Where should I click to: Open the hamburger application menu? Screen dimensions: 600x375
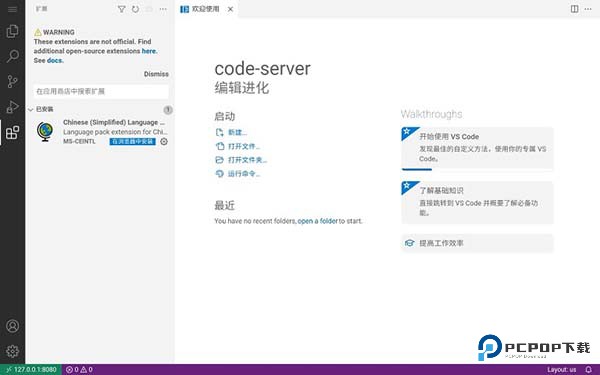point(12,9)
